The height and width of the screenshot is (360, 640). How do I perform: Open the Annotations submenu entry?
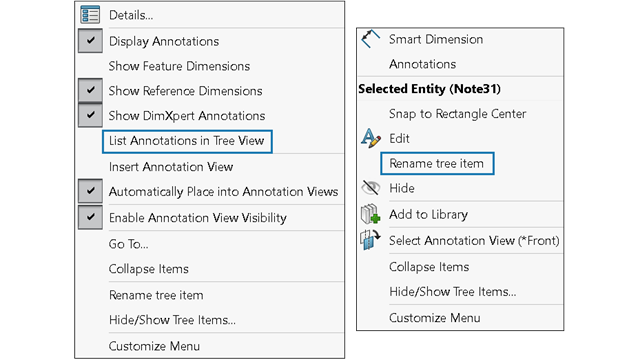[x=422, y=64]
